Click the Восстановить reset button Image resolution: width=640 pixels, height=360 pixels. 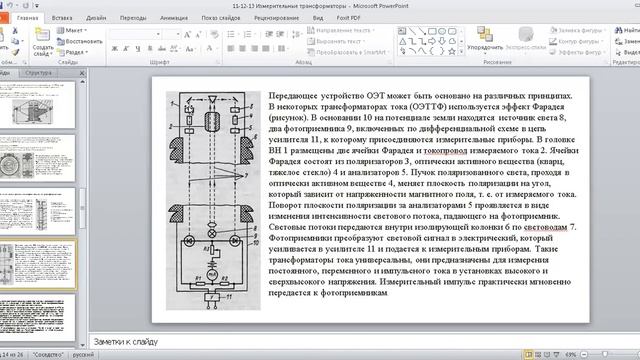click(80, 41)
